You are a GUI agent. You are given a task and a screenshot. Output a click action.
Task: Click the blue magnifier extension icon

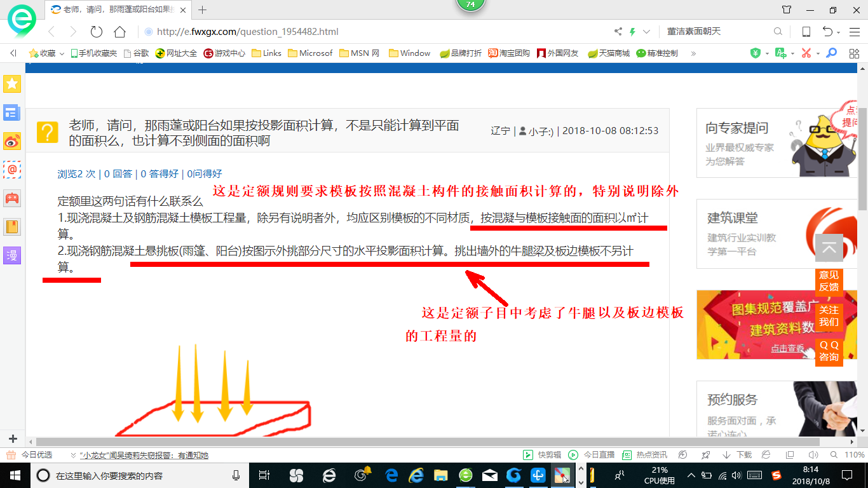(831, 53)
